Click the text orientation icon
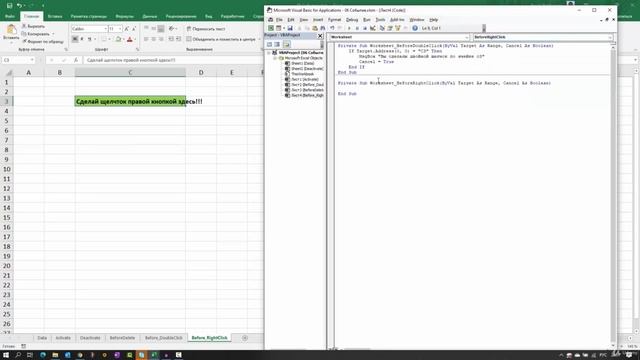640x360 pixels. click(171, 29)
